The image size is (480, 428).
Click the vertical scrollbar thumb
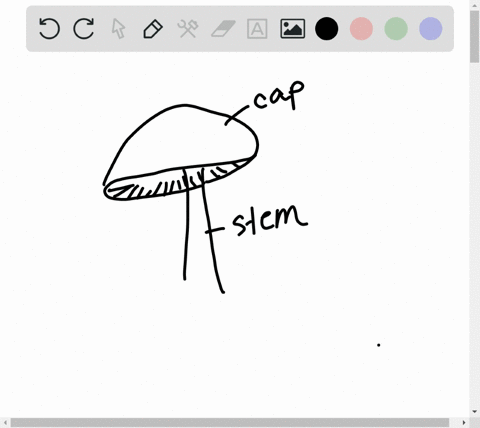475,36
